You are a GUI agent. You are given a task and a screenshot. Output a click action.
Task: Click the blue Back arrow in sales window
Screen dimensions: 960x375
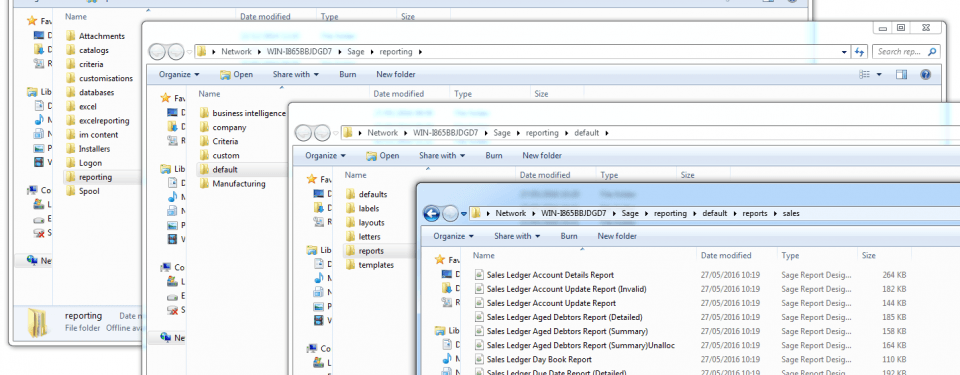pos(432,213)
